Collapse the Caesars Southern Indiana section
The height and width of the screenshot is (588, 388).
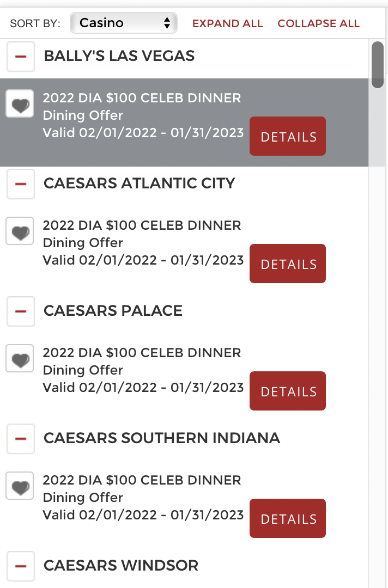[x=21, y=439]
